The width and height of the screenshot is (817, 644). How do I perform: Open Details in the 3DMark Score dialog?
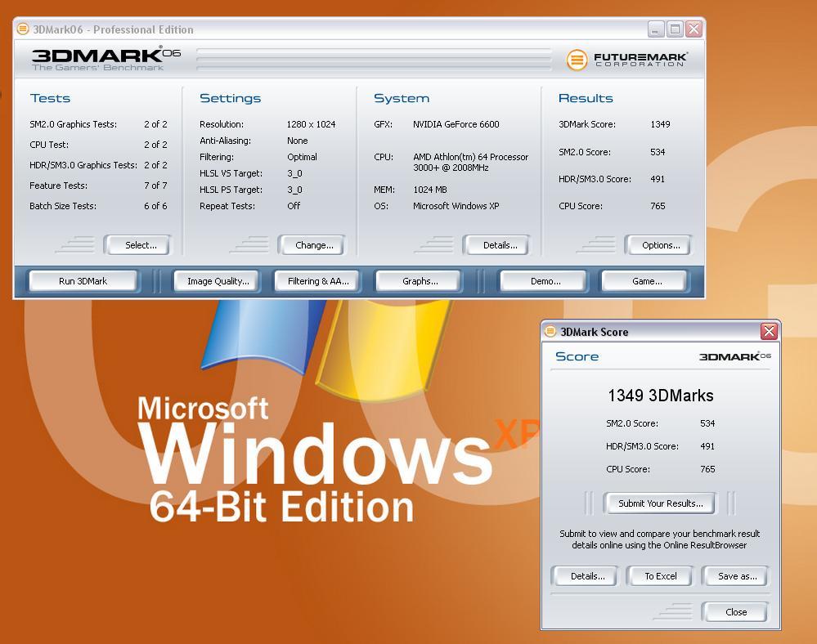(x=586, y=576)
